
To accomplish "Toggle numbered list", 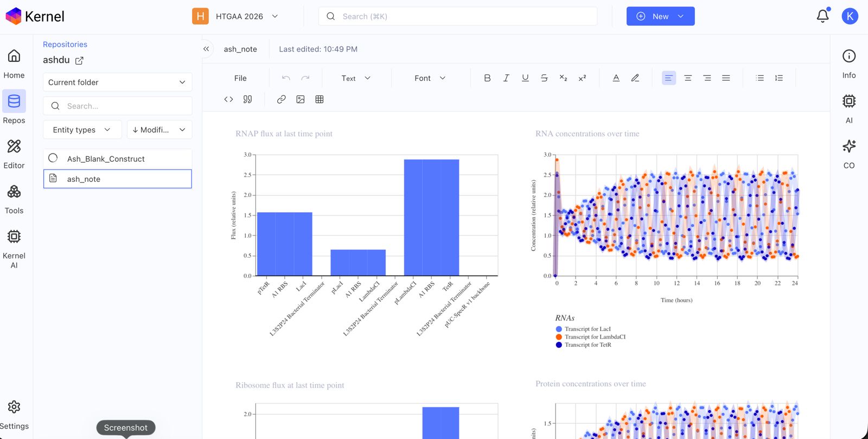I will coord(779,78).
